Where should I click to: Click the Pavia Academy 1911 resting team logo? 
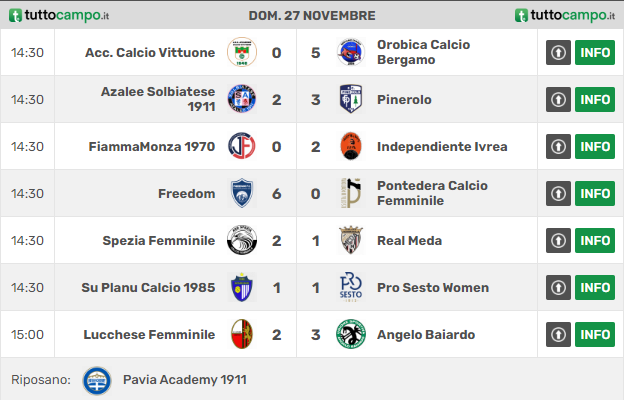click(97, 380)
